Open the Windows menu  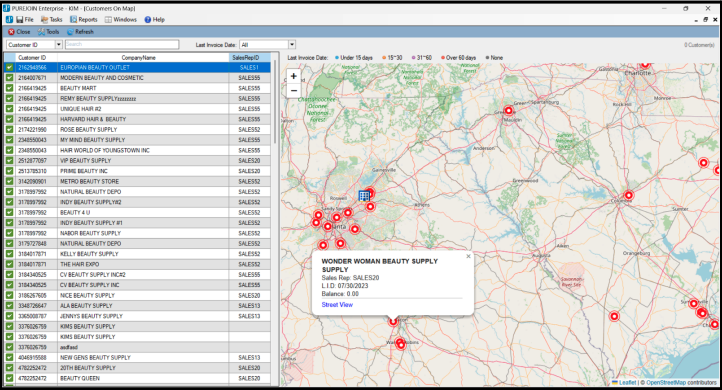click(x=121, y=20)
